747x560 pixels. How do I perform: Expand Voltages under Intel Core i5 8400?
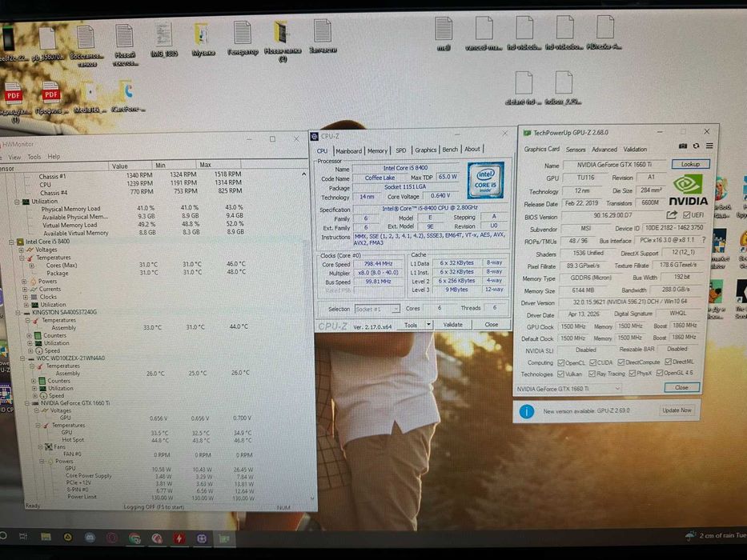pos(21,250)
